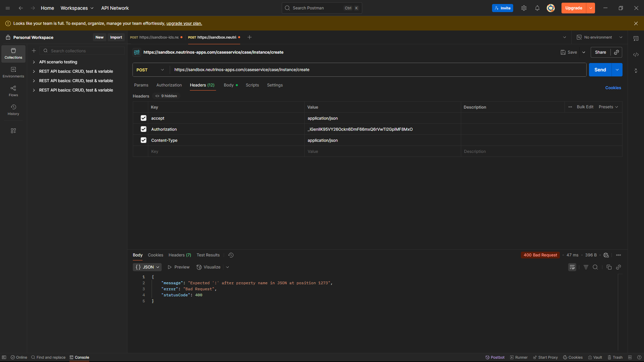Switch to the request Settings tab

[x=275, y=85]
